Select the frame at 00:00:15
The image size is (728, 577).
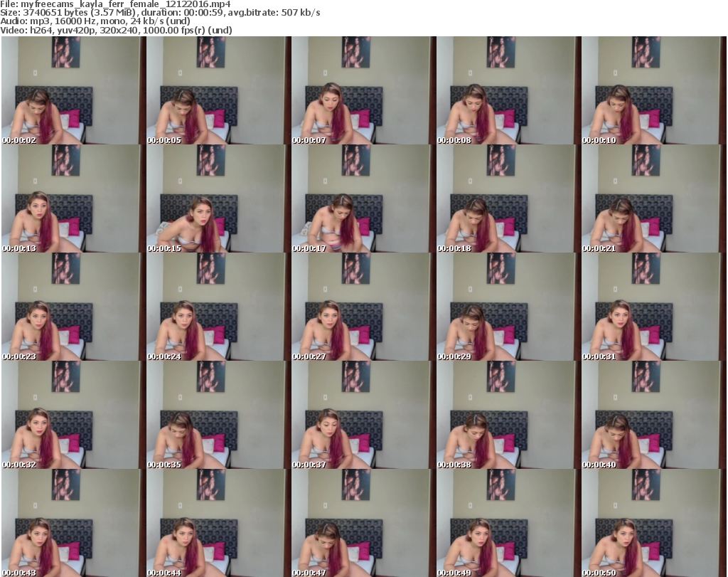pos(218,198)
